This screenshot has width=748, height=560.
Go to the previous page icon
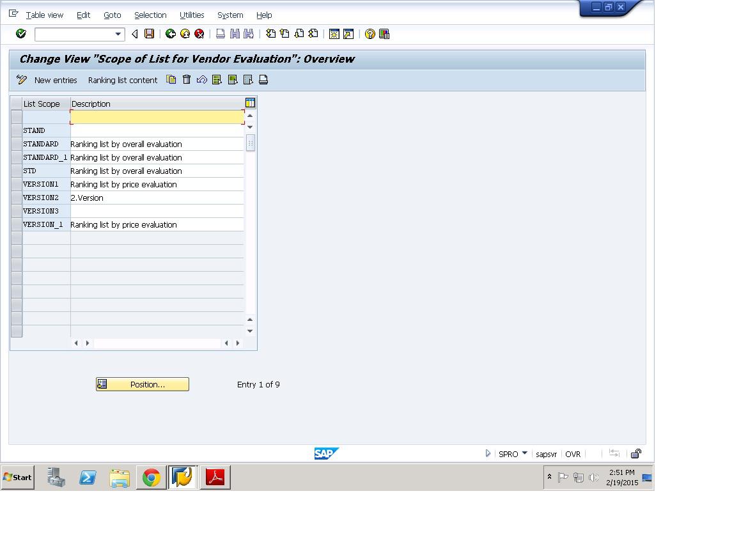[x=284, y=33]
